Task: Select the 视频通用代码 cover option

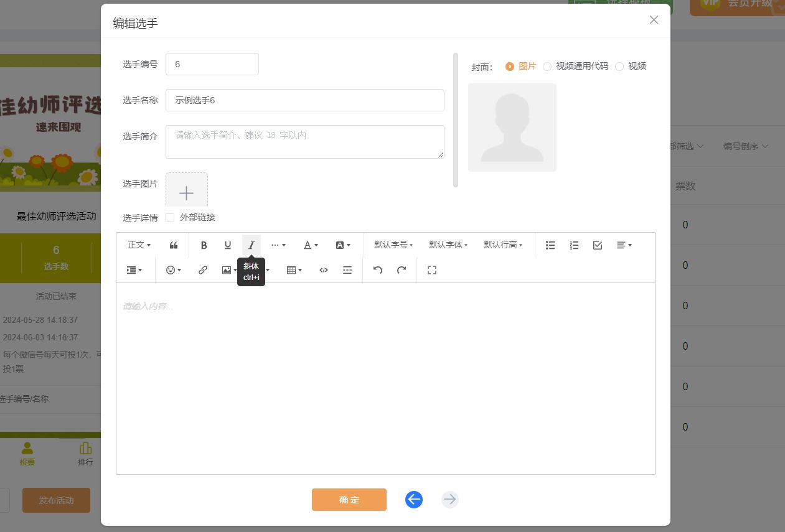Action: tap(547, 67)
